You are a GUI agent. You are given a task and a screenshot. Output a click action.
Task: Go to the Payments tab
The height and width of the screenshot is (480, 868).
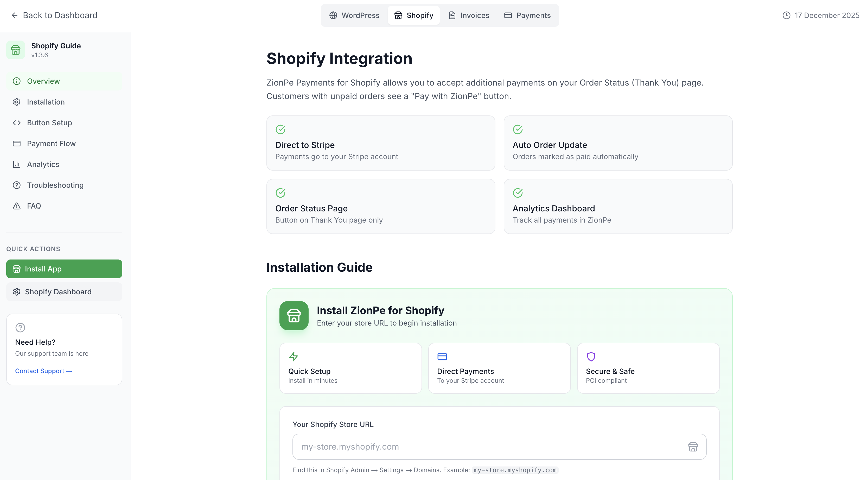[527, 16]
